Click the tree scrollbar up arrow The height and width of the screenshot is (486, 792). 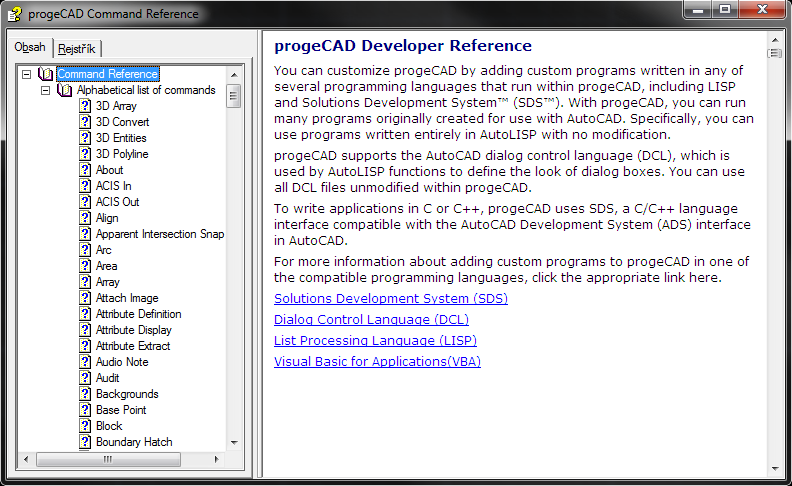coord(234,75)
